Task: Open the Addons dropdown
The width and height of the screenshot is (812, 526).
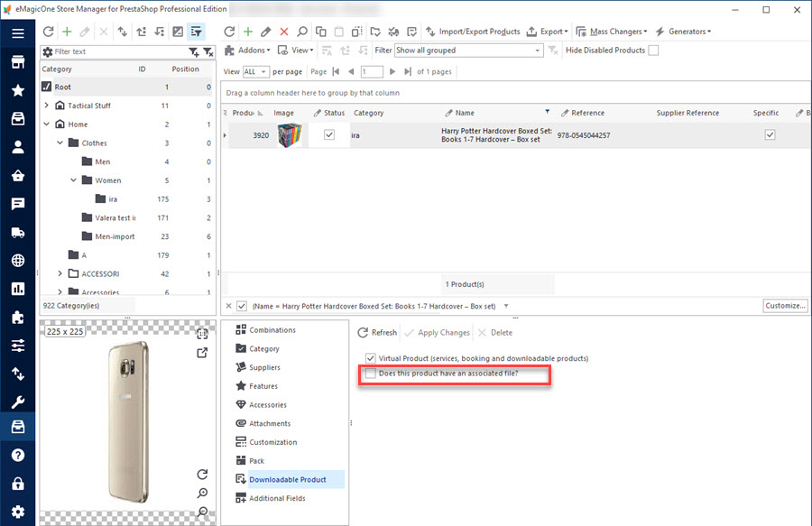Action: 247,51
